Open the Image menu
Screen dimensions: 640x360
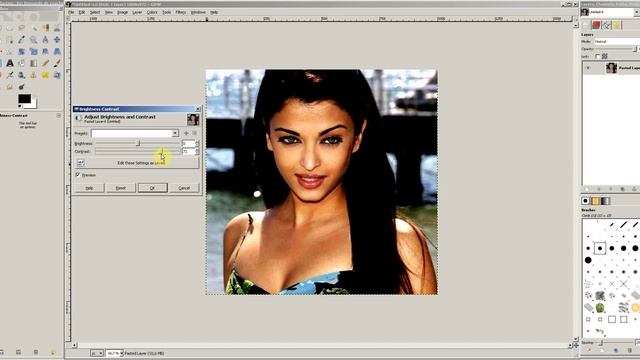122,12
